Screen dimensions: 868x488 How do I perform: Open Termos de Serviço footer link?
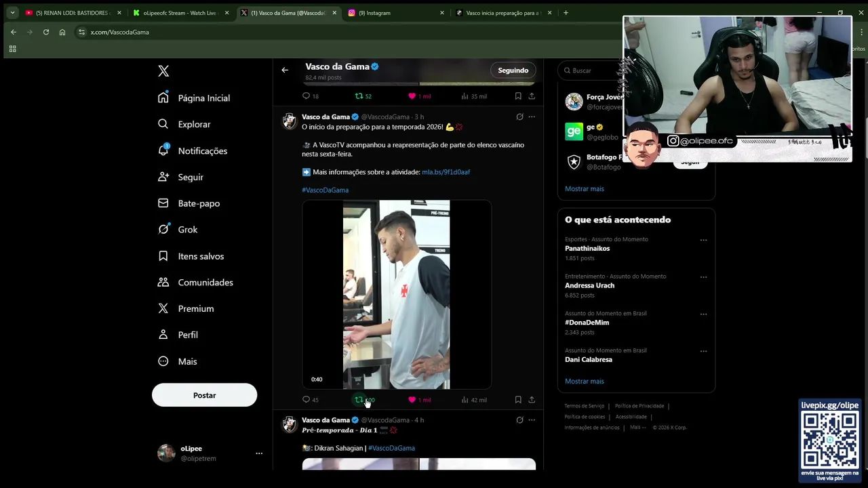point(584,406)
